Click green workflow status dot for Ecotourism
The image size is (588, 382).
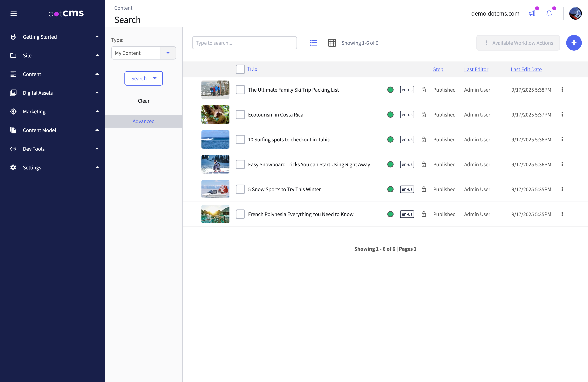[390, 114]
